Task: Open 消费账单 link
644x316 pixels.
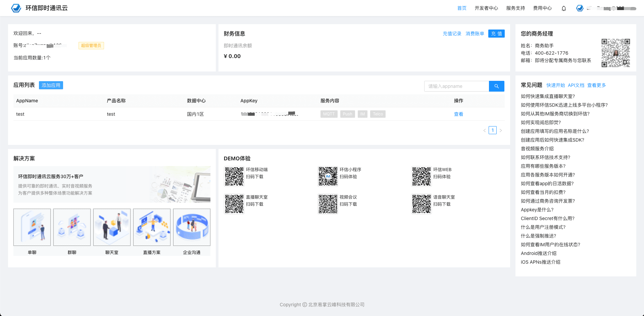Action: (475, 34)
